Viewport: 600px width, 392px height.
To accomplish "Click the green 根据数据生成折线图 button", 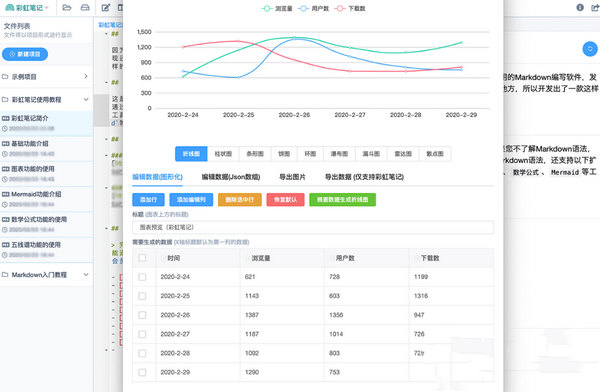I will coord(342,199).
